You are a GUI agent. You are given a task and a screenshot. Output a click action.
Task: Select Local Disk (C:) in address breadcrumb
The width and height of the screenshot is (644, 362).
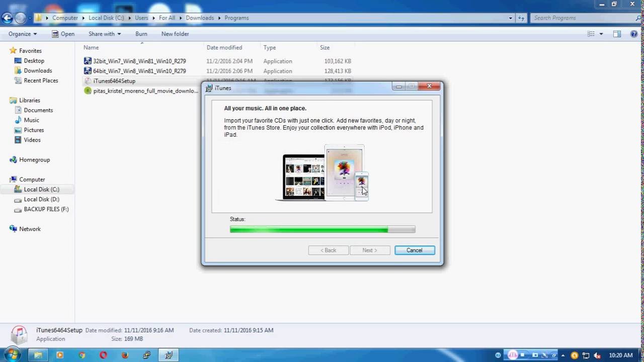pos(106,18)
